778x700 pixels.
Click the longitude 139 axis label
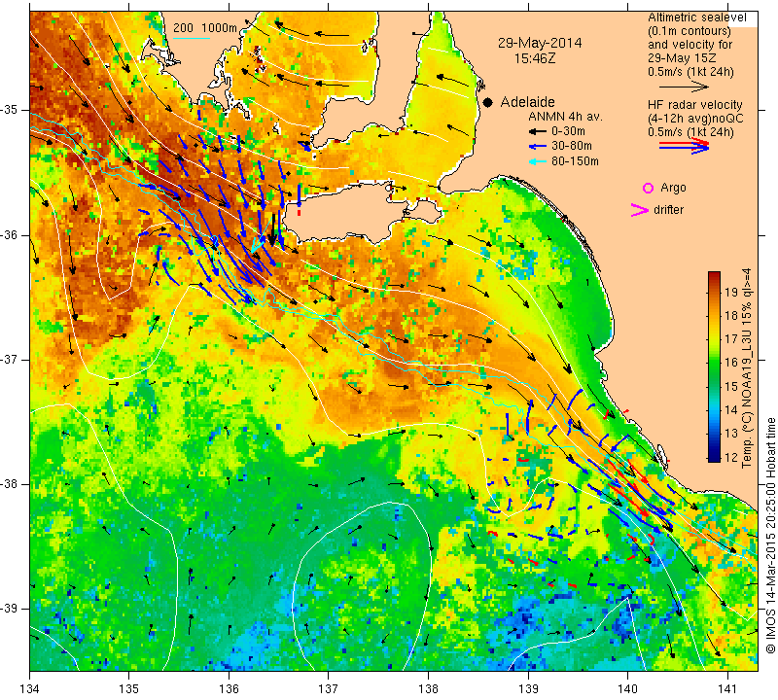(528, 689)
